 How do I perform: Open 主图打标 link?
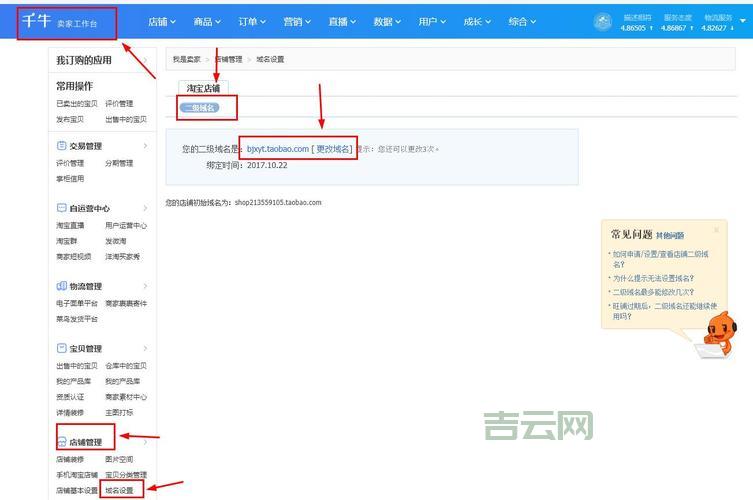tap(119, 413)
